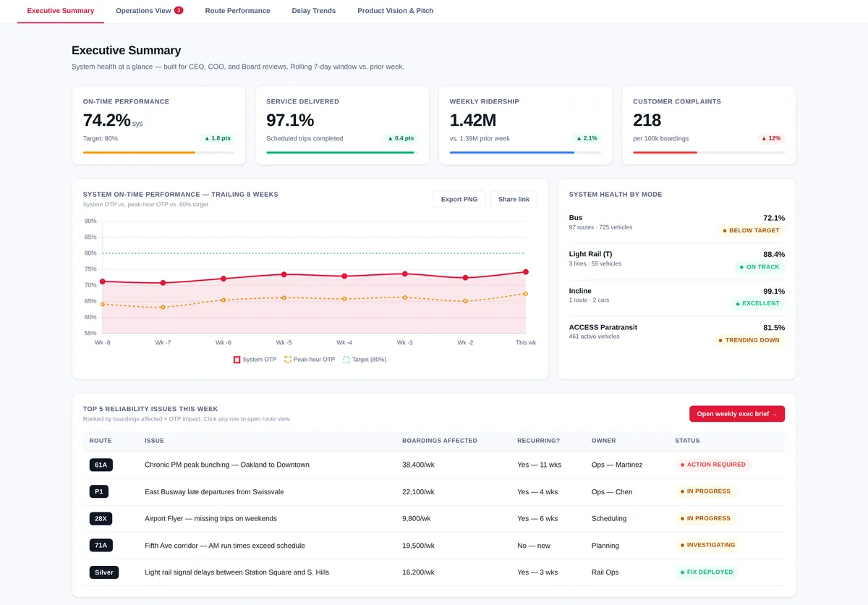Image resolution: width=868 pixels, height=605 pixels.
Task: Click the IN PROGRESS status for P1
Action: [705, 491]
